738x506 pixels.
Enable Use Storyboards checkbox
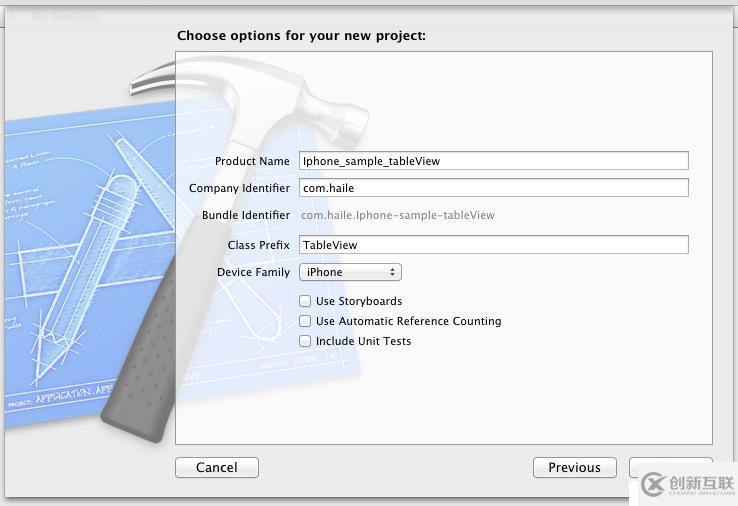pyautogui.click(x=305, y=301)
